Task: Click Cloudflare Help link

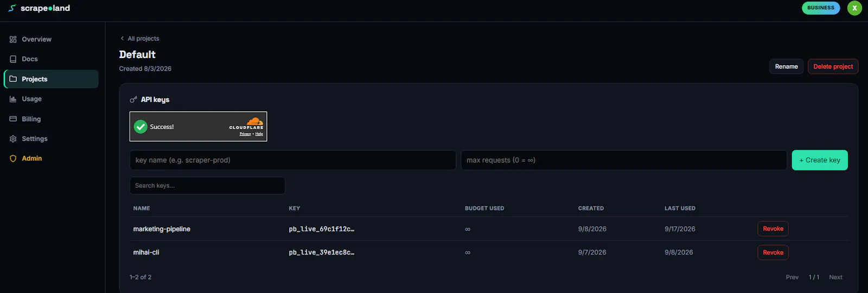Action: coord(259,134)
